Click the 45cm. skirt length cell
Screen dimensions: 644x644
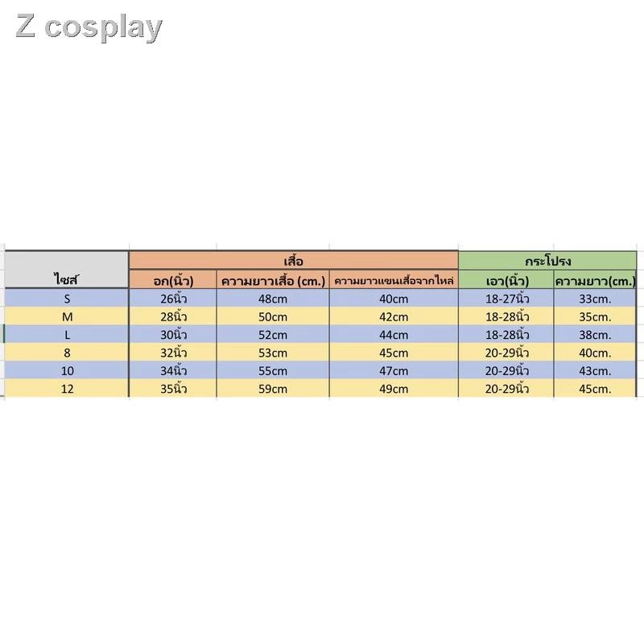[595, 389]
